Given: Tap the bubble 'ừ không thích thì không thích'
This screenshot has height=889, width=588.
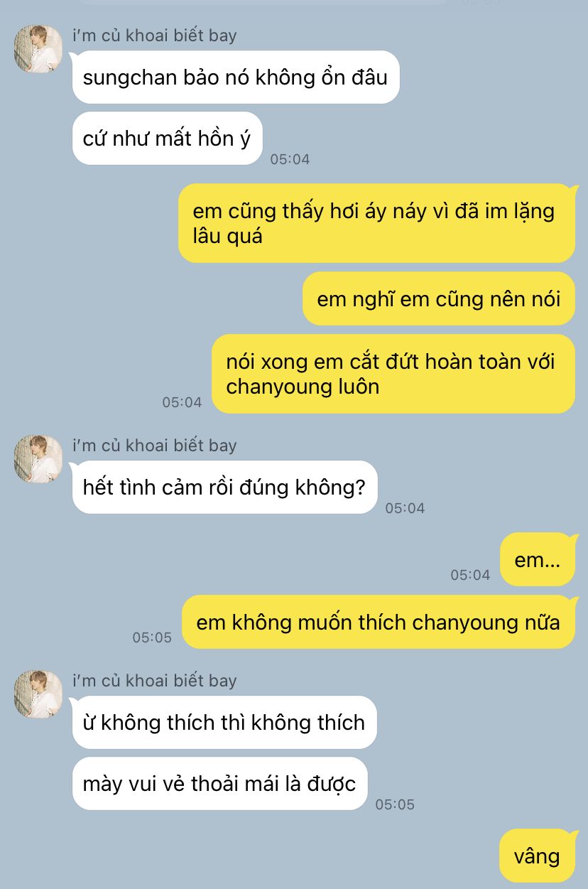Looking at the screenshot, I should pos(224,723).
